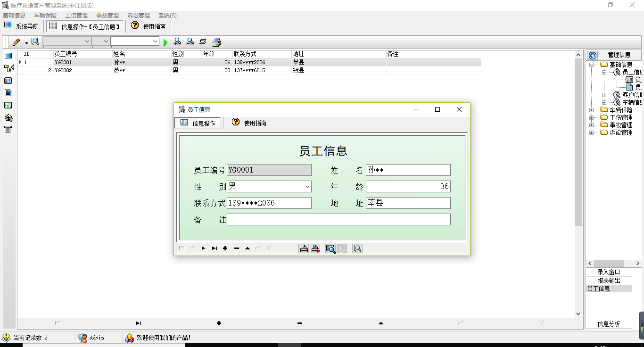This screenshot has height=347, width=644.
Task: Add a record with dialog plus button
Action: click(225, 248)
